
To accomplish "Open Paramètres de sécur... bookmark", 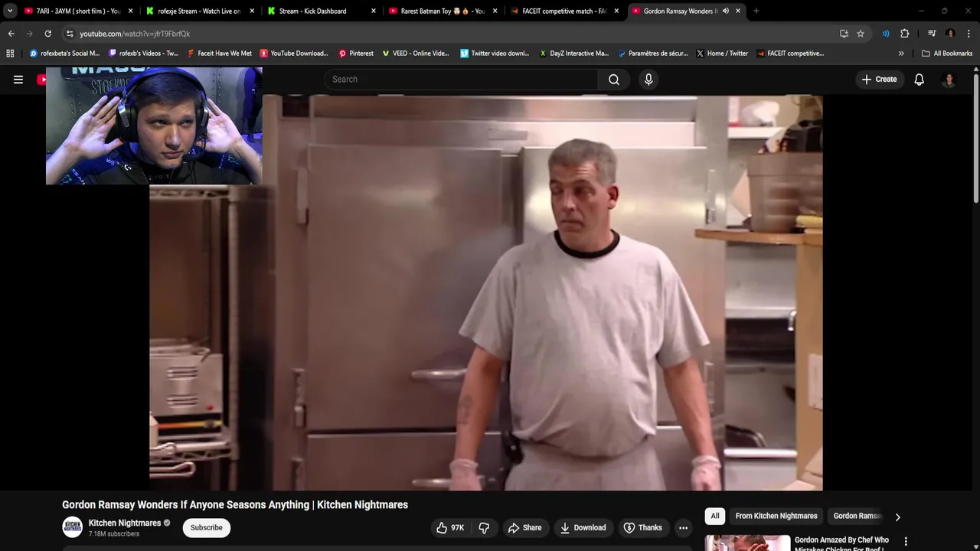I will pos(652,54).
